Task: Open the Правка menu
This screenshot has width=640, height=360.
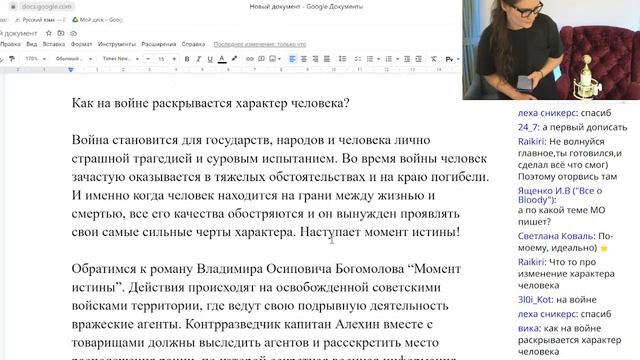Action: 10,44
